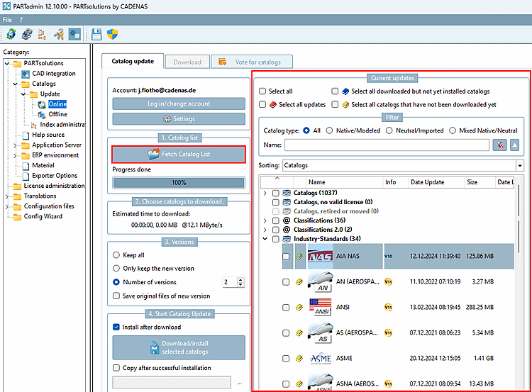Click the up-arrow button beside name filter
532x392 pixels.
tap(515, 145)
